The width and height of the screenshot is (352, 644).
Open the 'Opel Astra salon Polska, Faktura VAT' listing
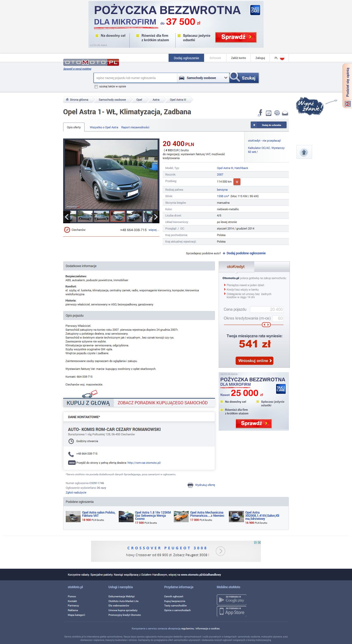click(x=99, y=514)
